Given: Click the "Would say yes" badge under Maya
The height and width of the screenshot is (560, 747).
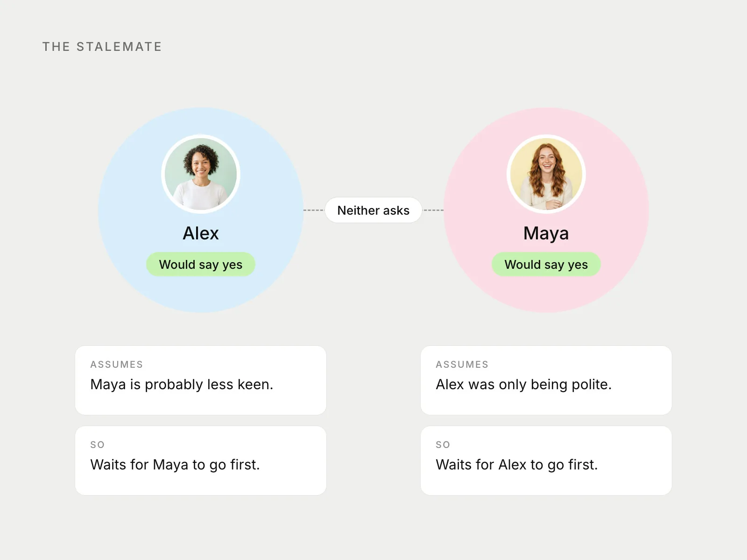Looking at the screenshot, I should tap(546, 265).
